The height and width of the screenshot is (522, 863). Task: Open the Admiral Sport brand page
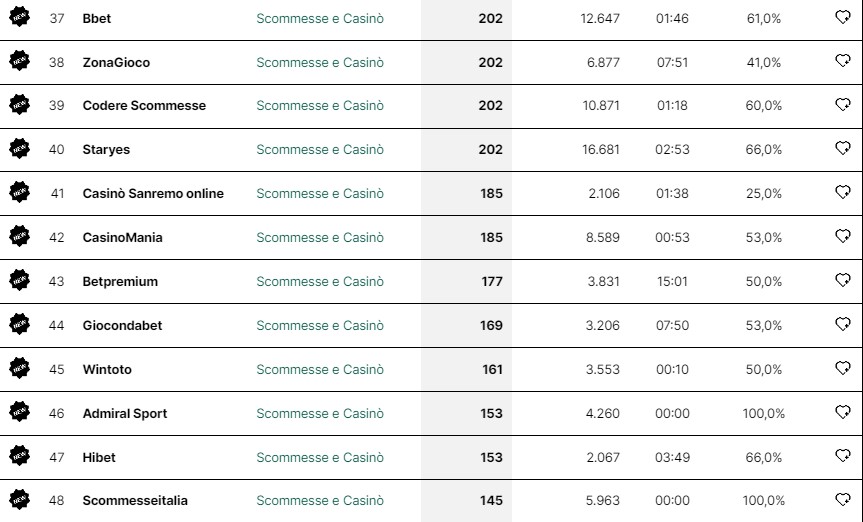pos(125,414)
